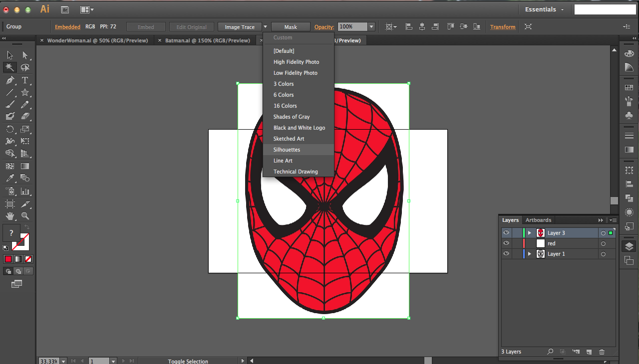
Task: Select the Selection tool (black arrow)
Action: tap(10, 55)
